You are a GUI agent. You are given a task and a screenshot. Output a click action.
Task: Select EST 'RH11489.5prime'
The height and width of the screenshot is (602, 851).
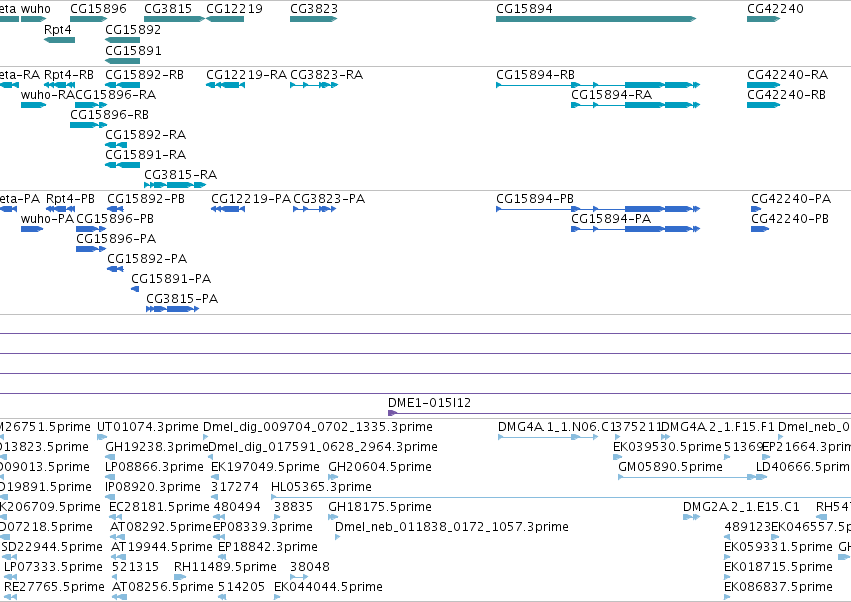[x=225, y=567]
